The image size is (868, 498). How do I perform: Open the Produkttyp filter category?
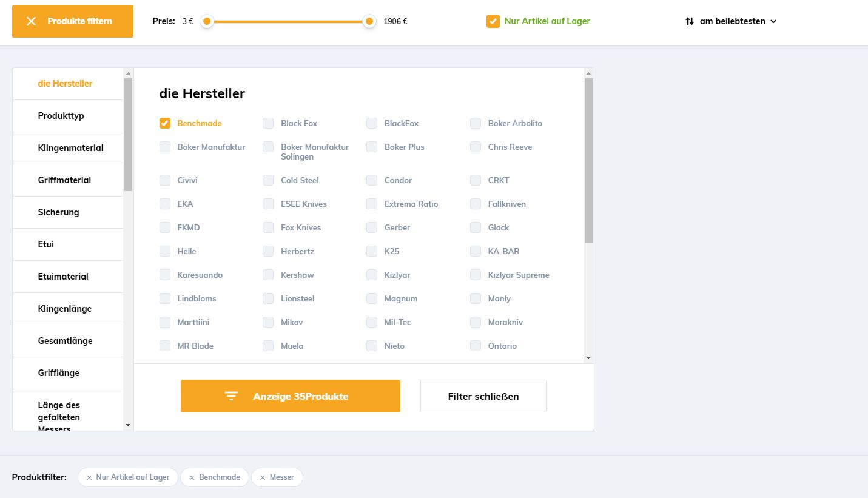point(61,116)
